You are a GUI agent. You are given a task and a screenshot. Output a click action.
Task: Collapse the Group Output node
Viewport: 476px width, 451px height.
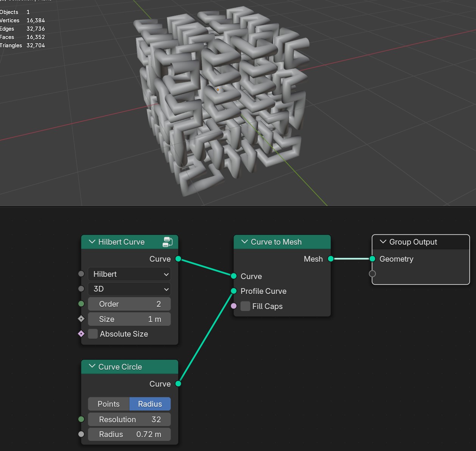(383, 242)
